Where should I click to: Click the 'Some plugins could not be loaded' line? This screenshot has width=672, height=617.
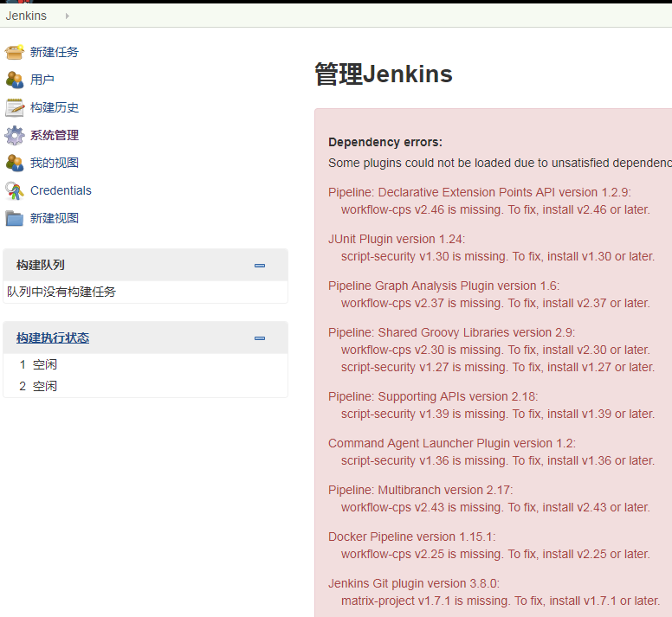point(501,164)
